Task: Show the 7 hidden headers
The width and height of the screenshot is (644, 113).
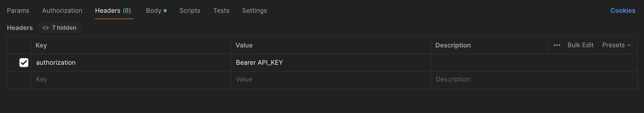Action: click(59, 28)
